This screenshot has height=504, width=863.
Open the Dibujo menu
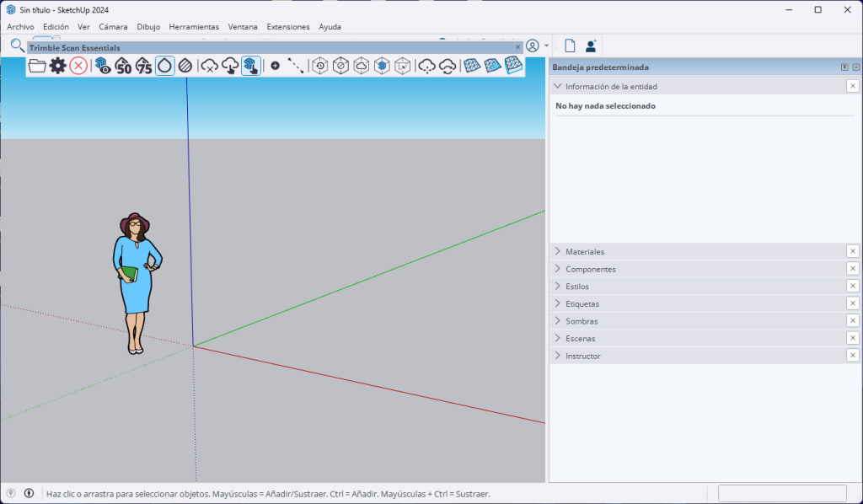coord(148,26)
